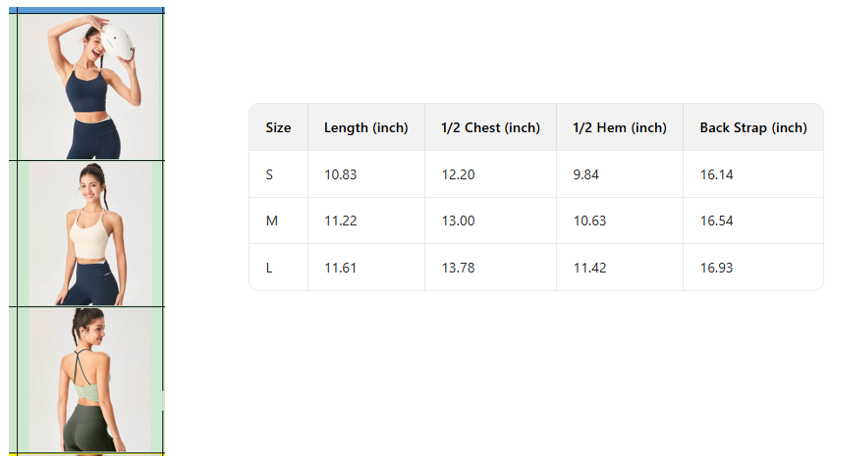Select the cream bra model photo
Image resolution: width=857 pixels, height=470 pixels.
(90, 233)
